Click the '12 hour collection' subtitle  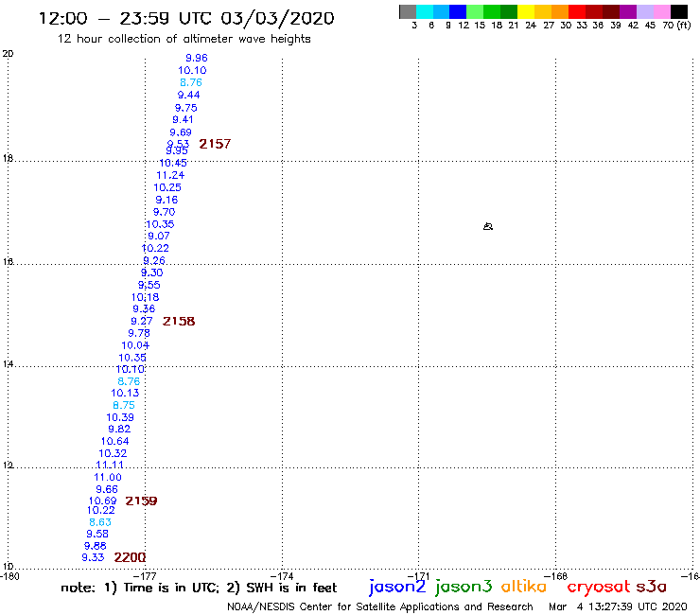click(x=184, y=39)
